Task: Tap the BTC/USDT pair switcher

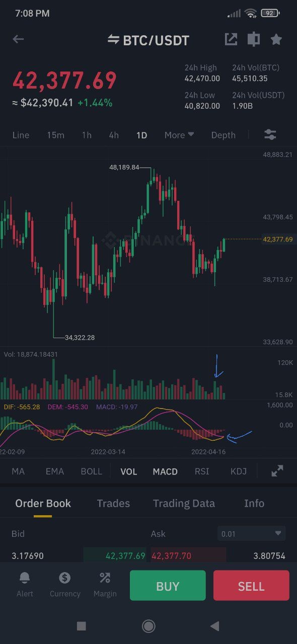Action: click(x=148, y=40)
